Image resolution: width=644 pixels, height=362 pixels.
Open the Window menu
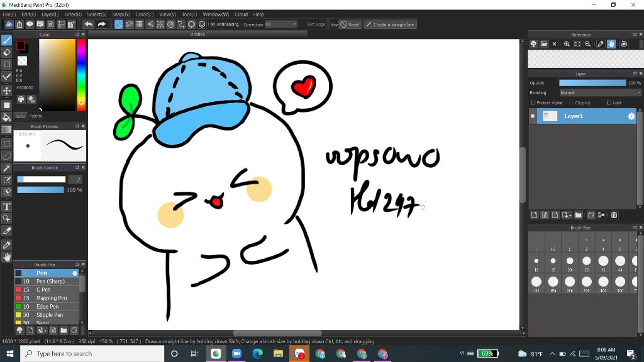(216, 14)
